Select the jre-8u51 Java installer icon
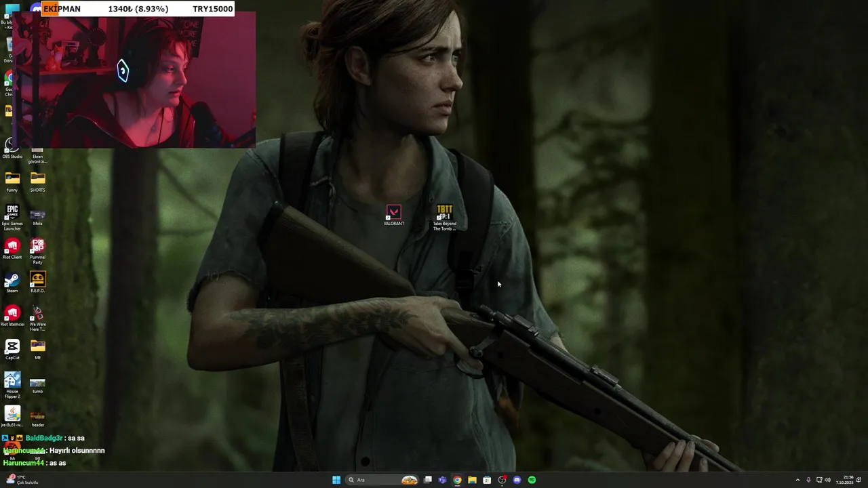The height and width of the screenshot is (488, 868). (12, 417)
